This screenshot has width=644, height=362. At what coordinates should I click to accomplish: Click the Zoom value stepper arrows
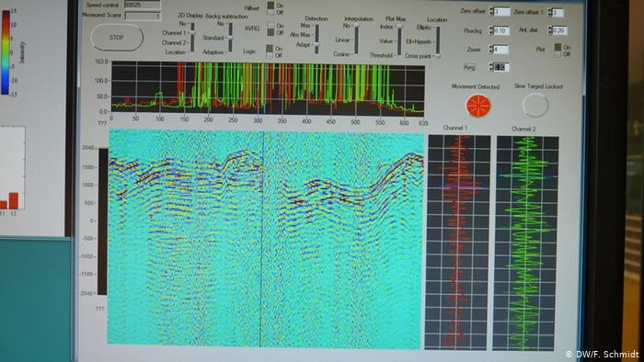click(x=490, y=50)
